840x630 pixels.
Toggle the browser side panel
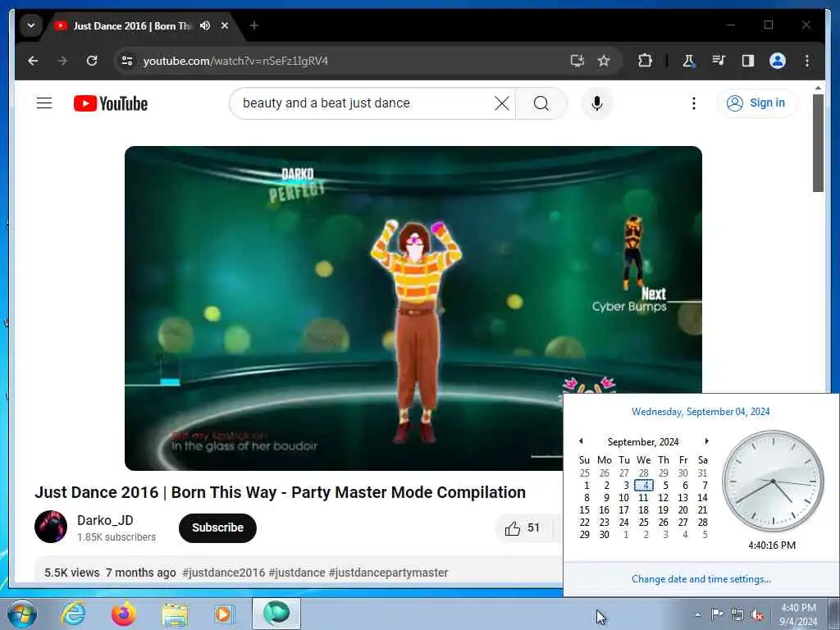pos(748,61)
